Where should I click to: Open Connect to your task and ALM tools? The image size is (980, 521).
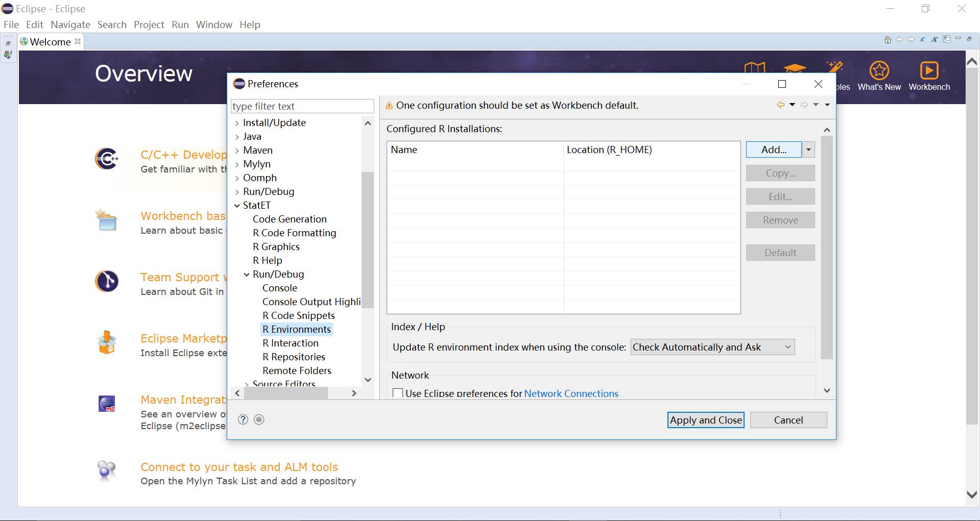click(x=239, y=467)
